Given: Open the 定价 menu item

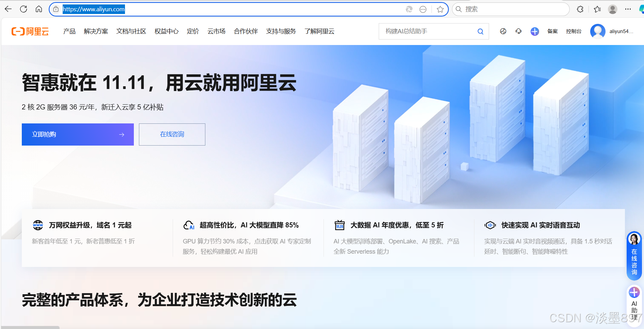Looking at the screenshot, I should pyautogui.click(x=193, y=31).
